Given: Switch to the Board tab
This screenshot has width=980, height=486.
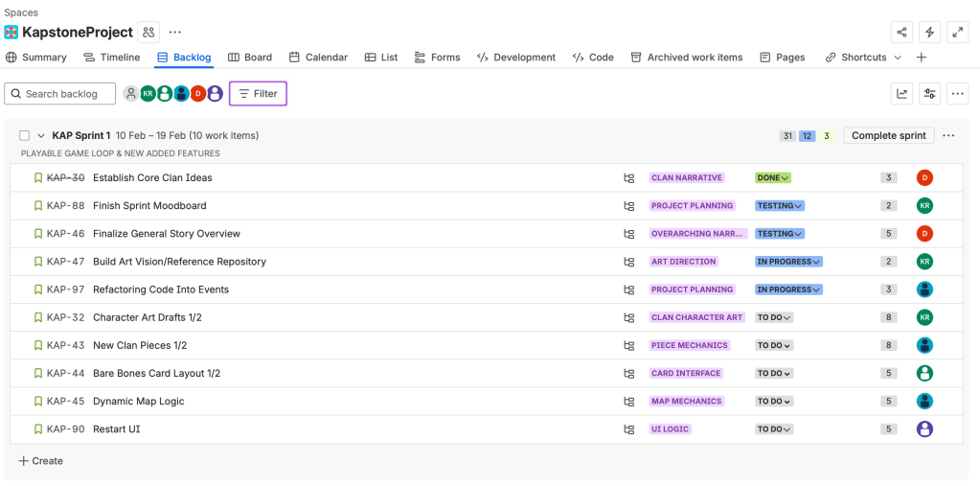Looking at the screenshot, I should tap(250, 58).
